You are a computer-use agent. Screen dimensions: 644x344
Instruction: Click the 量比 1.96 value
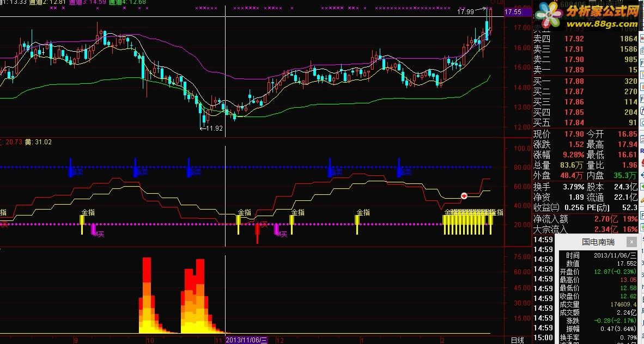[630, 165]
